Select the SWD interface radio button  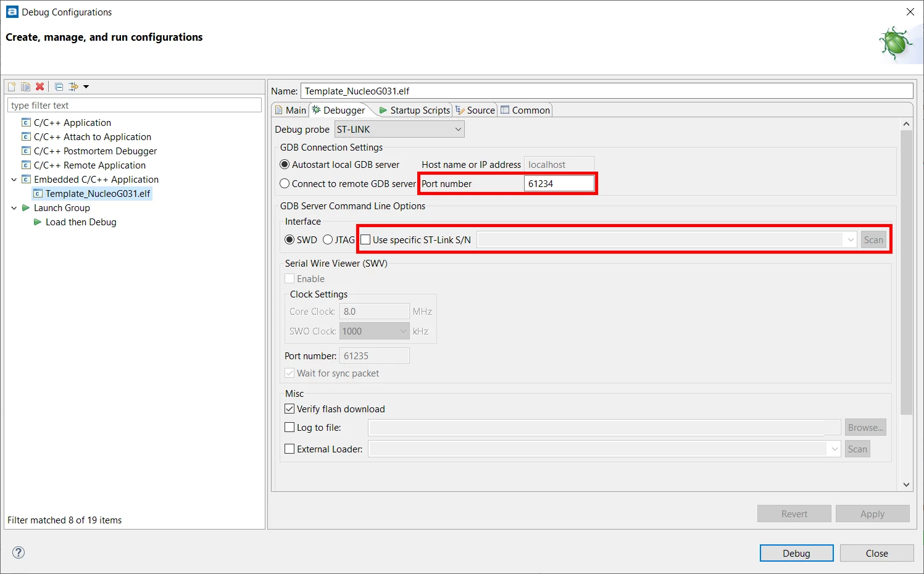click(289, 239)
